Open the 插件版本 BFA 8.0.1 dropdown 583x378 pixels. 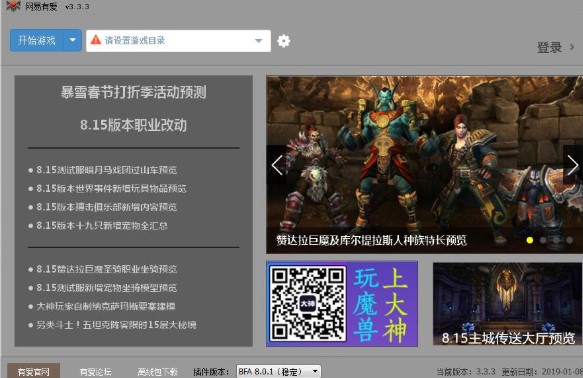coord(279,371)
